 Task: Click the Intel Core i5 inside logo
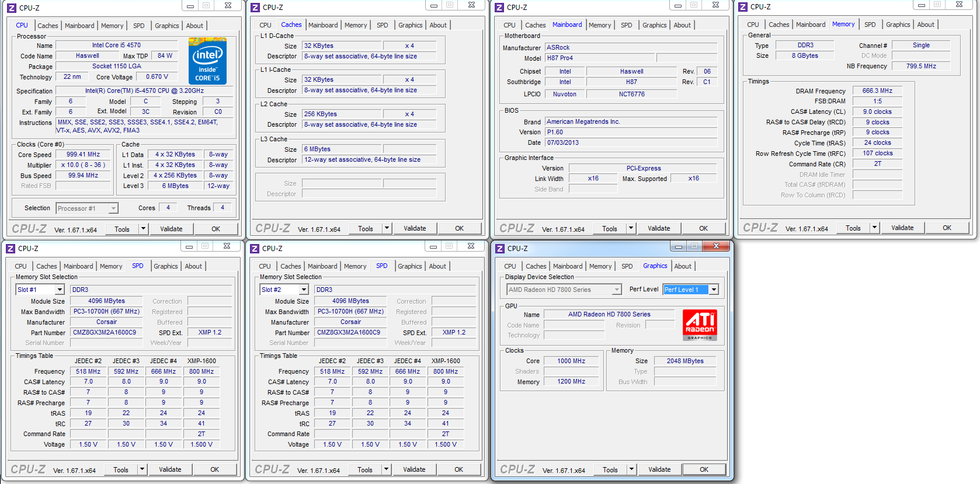pyautogui.click(x=207, y=61)
